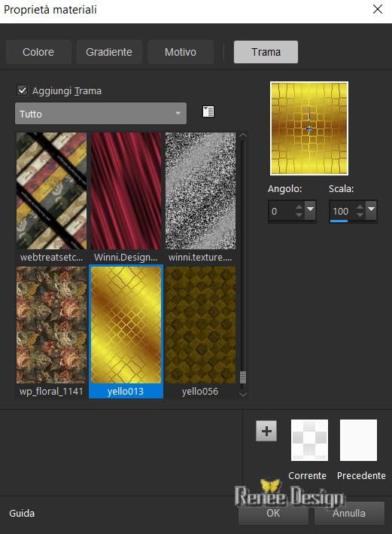Viewport: 392px width, 534px height.
Task: Click the Annulla button
Action: coord(349,513)
